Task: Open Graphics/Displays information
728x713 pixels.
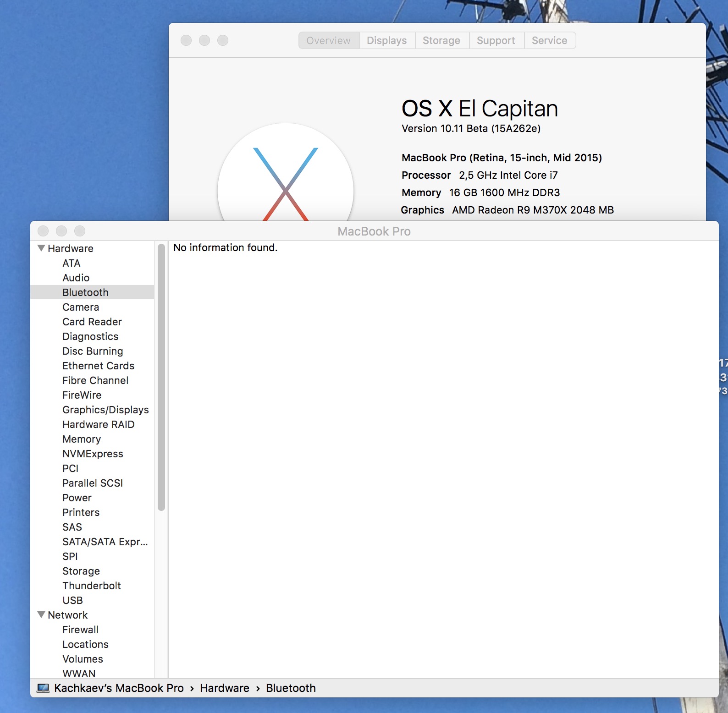Action: 106,410
